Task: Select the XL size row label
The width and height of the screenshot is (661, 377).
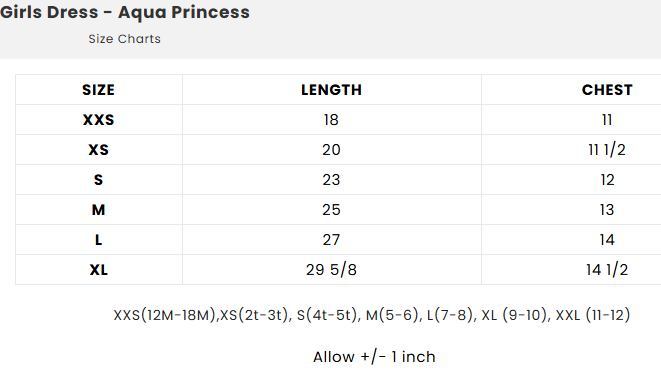Action: coord(98,269)
